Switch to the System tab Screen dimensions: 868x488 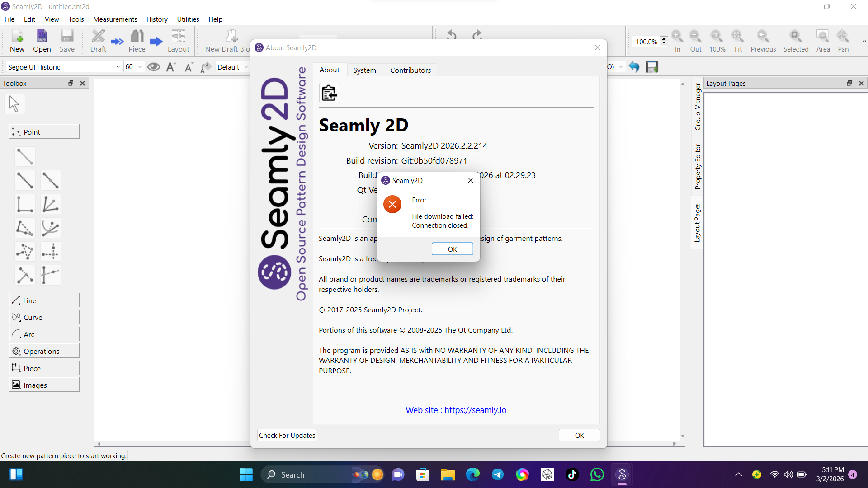point(364,70)
